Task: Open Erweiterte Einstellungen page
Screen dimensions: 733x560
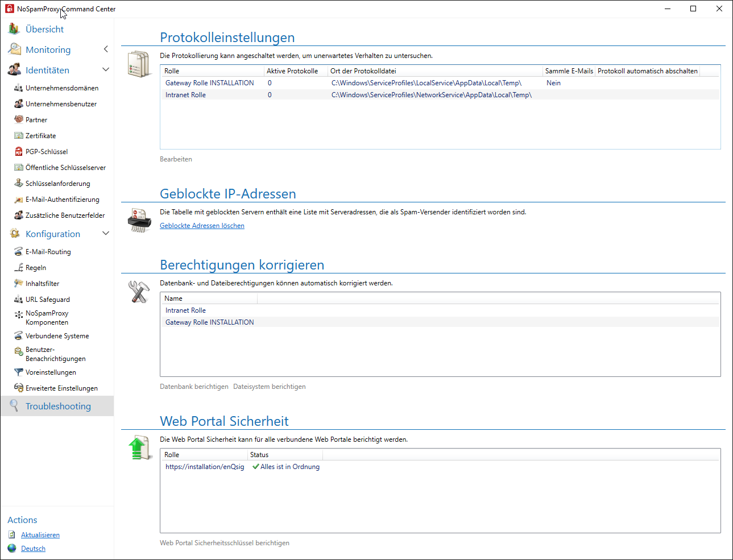Action: point(61,388)
